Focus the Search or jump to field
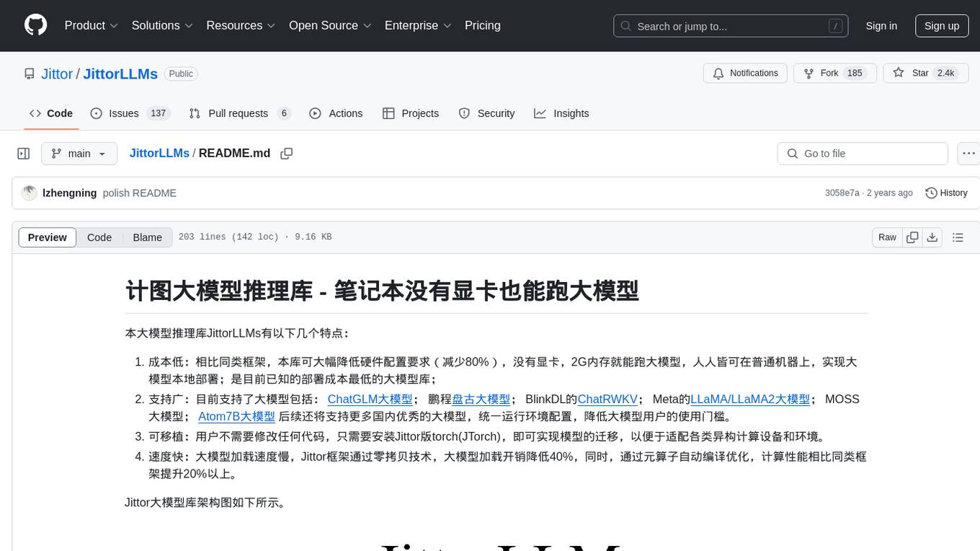This screenshot has height=551, width=980. 729,26
